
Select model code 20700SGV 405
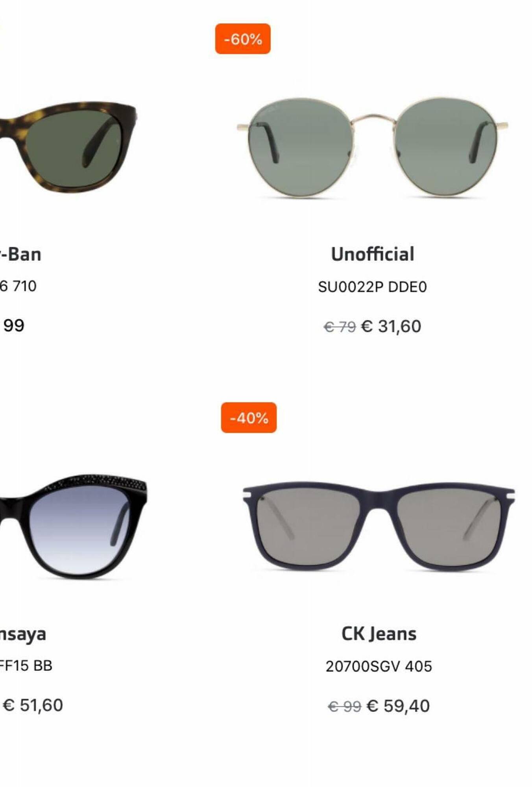click(379, 666)
